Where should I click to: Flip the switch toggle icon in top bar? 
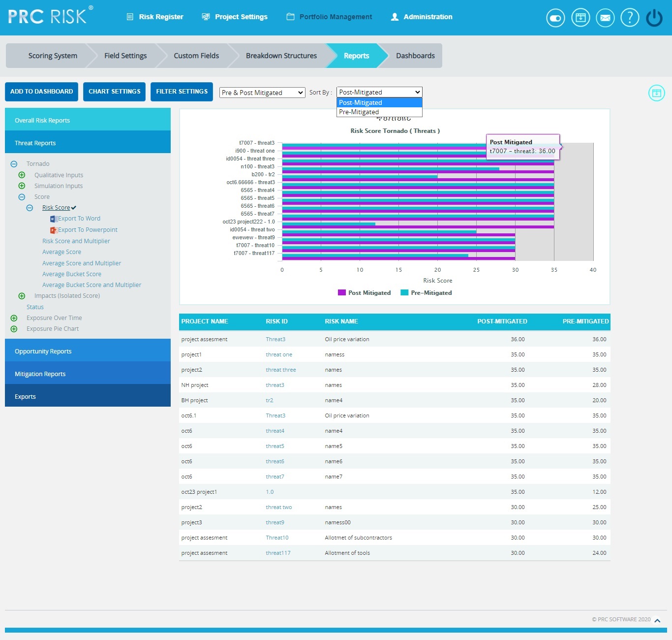555,17
